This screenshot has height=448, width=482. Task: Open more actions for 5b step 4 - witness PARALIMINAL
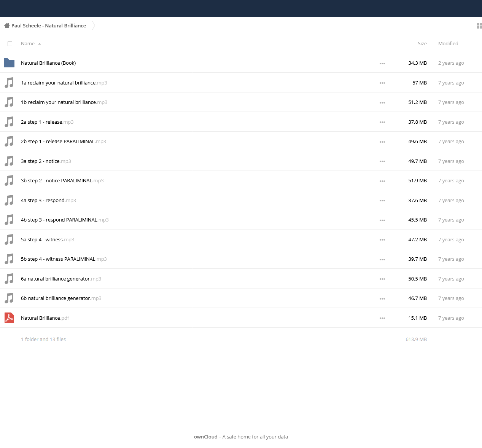382,260
